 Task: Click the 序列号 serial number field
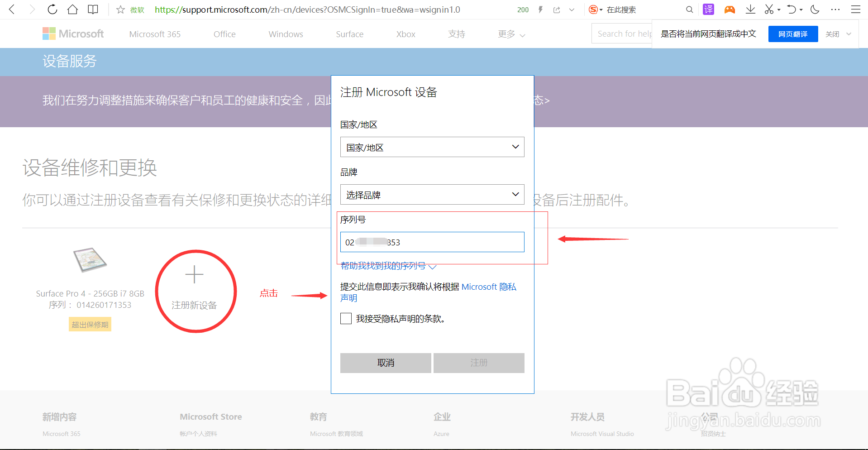pos(432,242)
